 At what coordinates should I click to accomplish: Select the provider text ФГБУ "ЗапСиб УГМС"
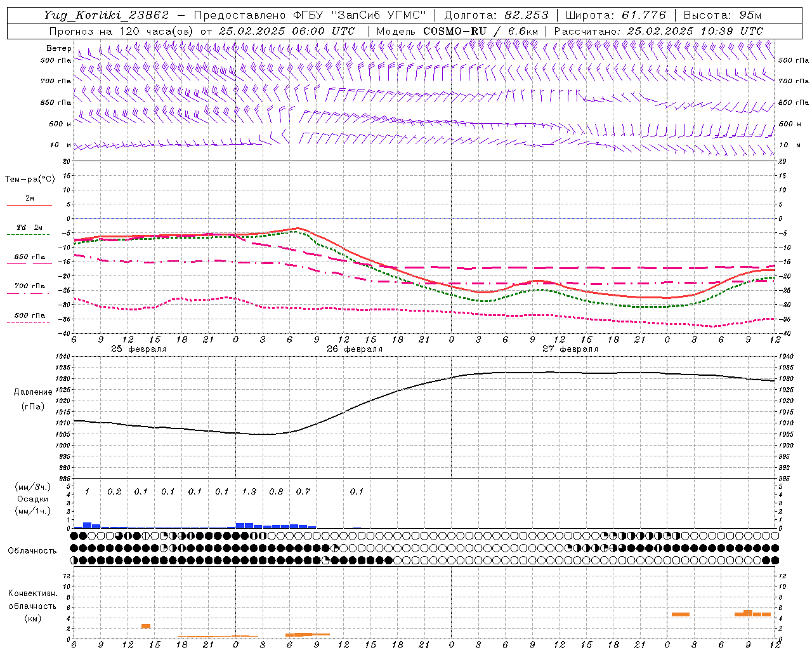coord(360,15)
